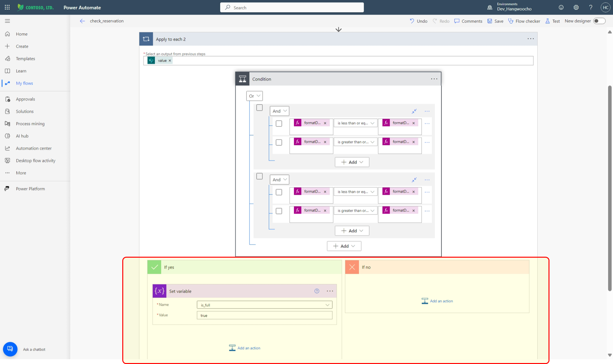Image resolution: width=613 pixels, height=364 pixels.
Task: Open settings gear icon in header
Action: (576, 7)
